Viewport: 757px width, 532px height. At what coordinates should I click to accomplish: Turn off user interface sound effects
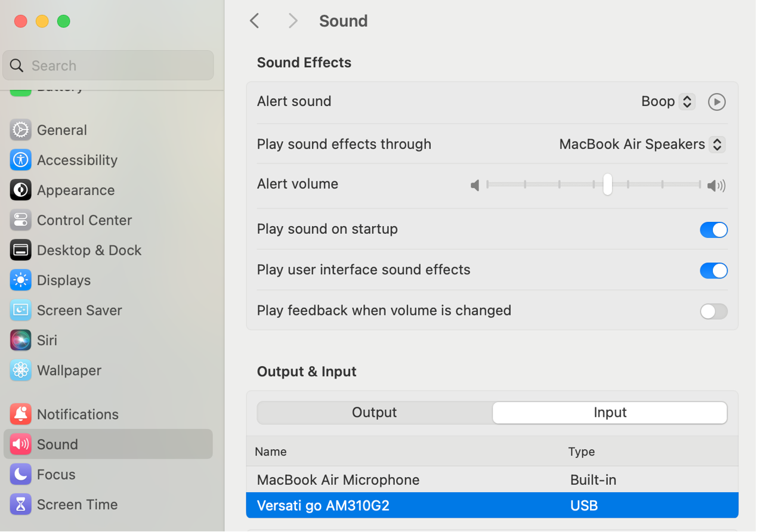coord(713,270)
